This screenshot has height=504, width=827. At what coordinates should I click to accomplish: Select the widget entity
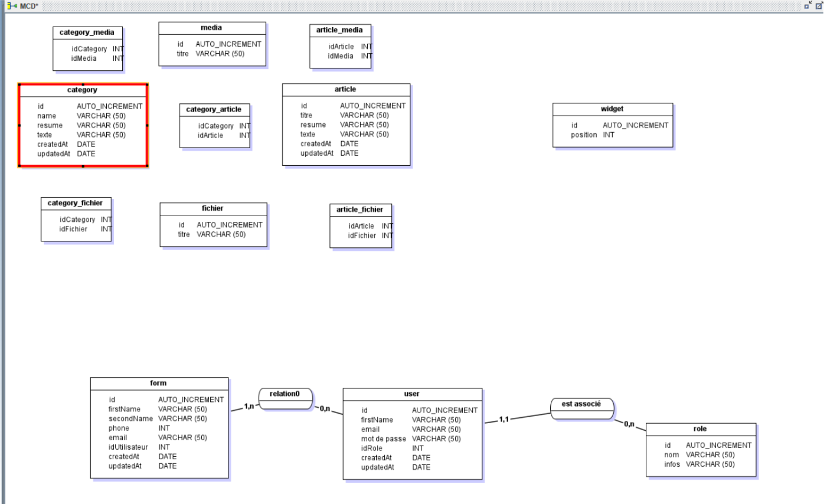point(612,125)
